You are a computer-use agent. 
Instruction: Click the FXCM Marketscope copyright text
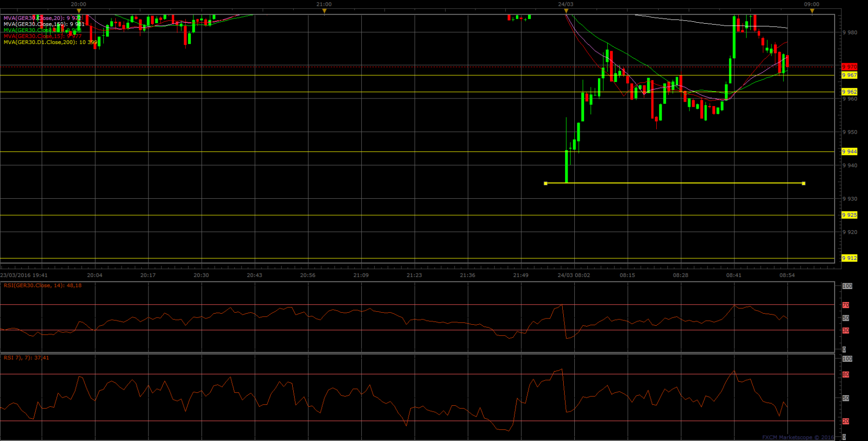(798, 437)
